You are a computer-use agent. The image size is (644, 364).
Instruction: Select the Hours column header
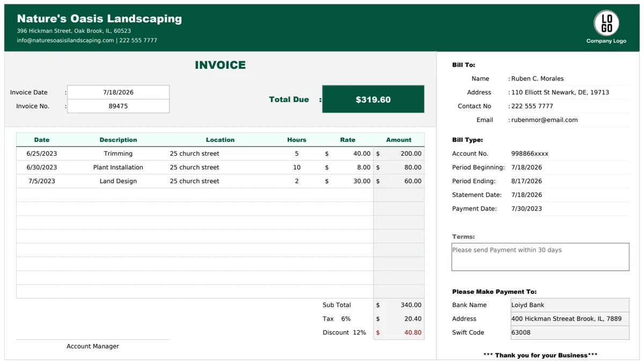pyautogui.click(x=297, y=140)
